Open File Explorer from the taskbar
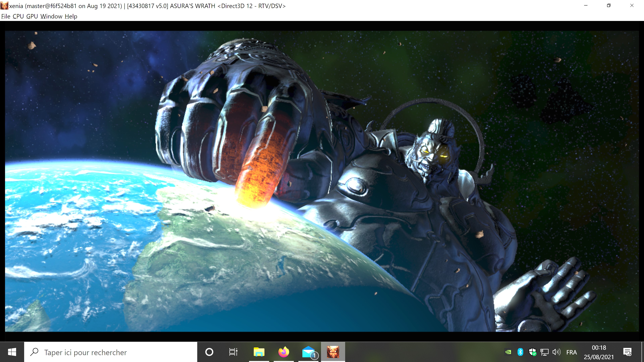Image resolution: width=644 pixels, height=362 pixels. (x=259, y=352)
